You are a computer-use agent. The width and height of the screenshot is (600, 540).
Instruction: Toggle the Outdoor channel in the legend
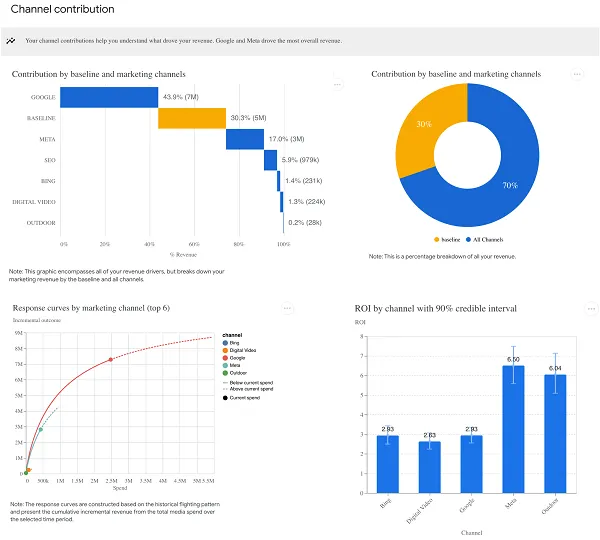pos(236,373)
